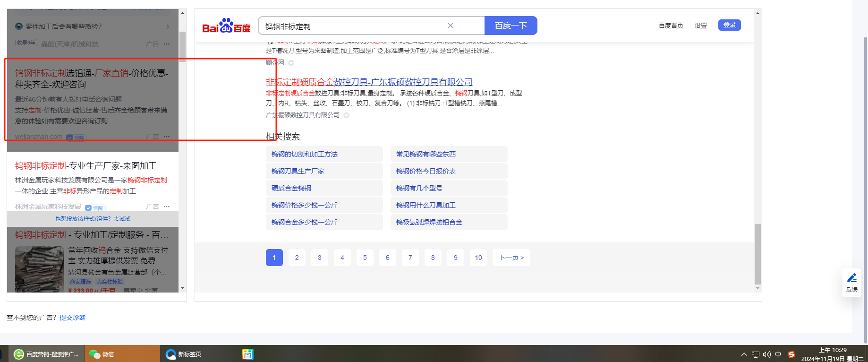This screenshot has width=868, height=362.
Task: Open the colorful picture app in taskbar
Action: (248, 354)
